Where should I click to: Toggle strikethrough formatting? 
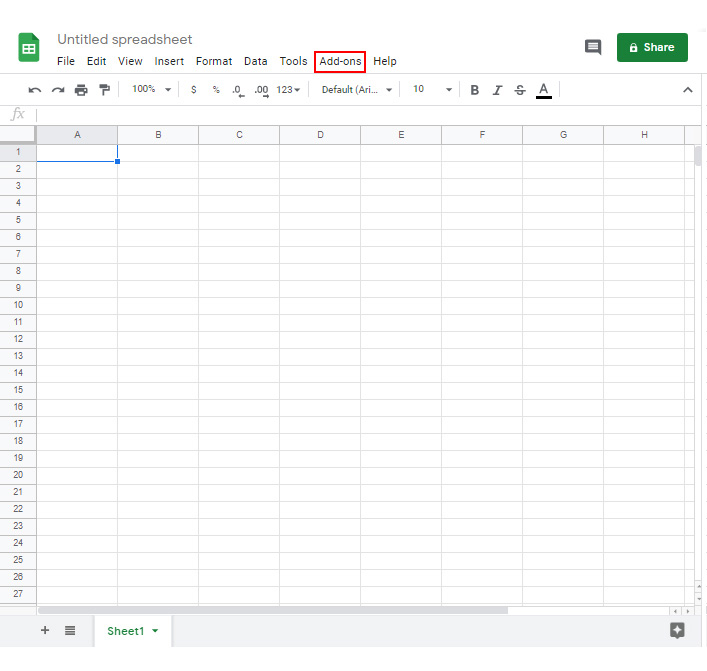tap(520, 90)
